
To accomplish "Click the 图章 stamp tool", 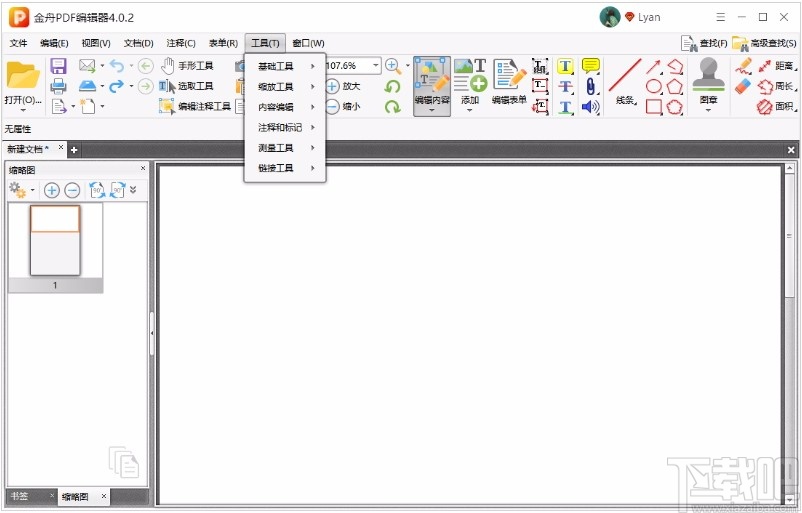I will click(708, 80).
